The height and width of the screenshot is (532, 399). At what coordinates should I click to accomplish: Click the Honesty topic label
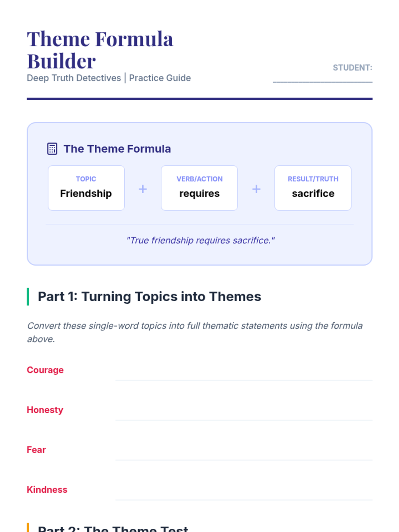pos(45,410)
